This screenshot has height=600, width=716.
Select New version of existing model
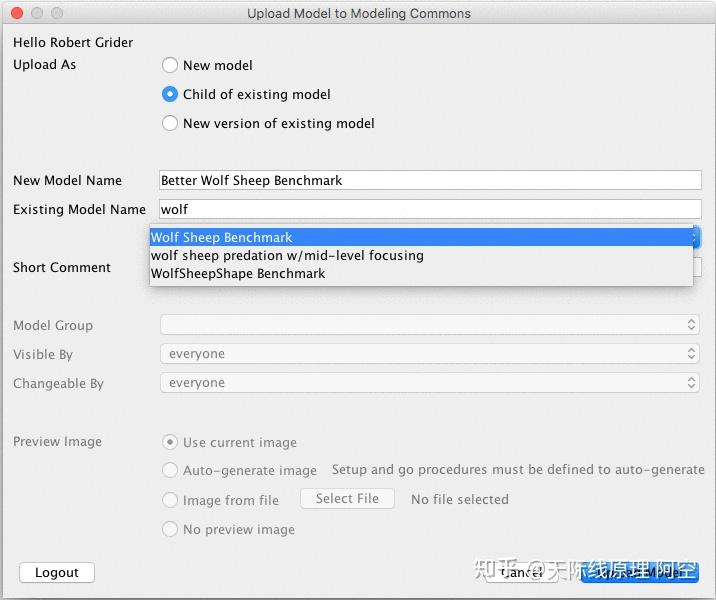[170, 123]
